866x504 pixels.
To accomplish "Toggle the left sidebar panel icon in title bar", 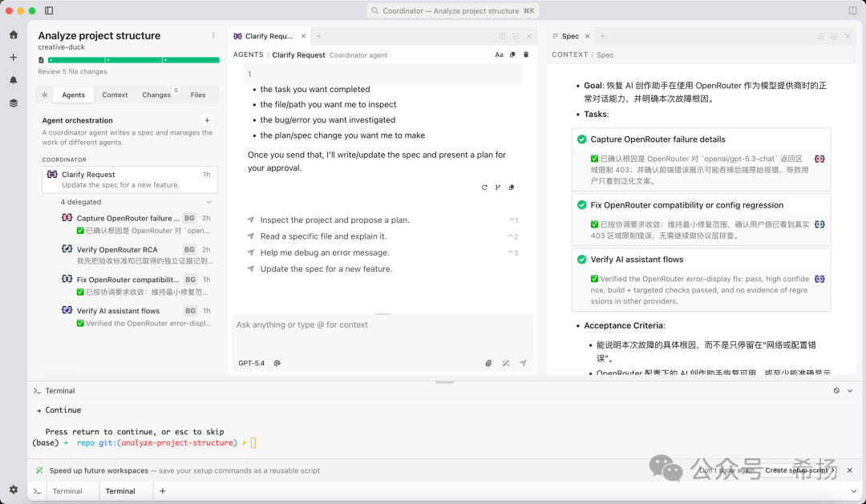I will coord(49,10).
